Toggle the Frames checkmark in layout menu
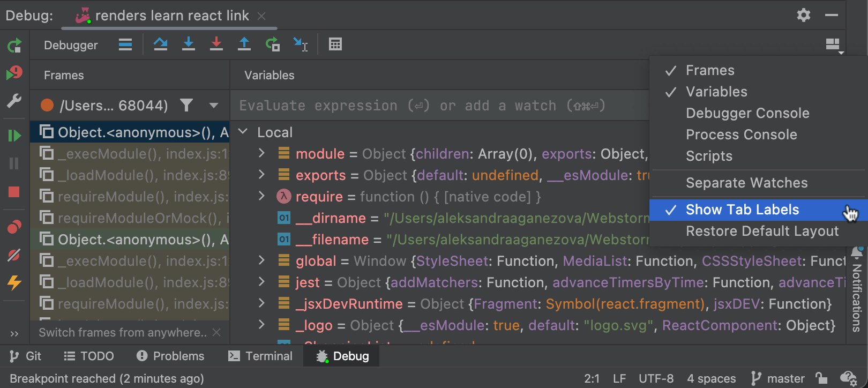Screen dimensions: 868x388 click(710, 71)
